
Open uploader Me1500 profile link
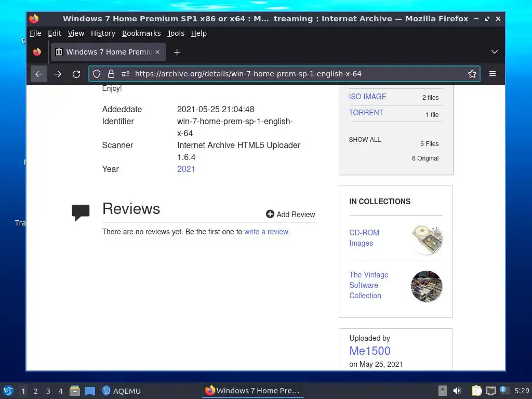(369, 351)
